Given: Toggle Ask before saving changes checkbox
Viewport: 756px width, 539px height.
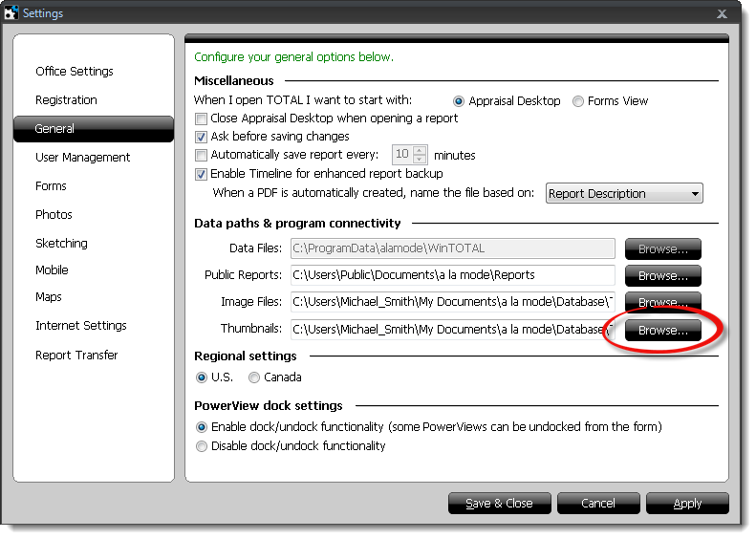Looking at the screenshot, I should click(201, 137).
